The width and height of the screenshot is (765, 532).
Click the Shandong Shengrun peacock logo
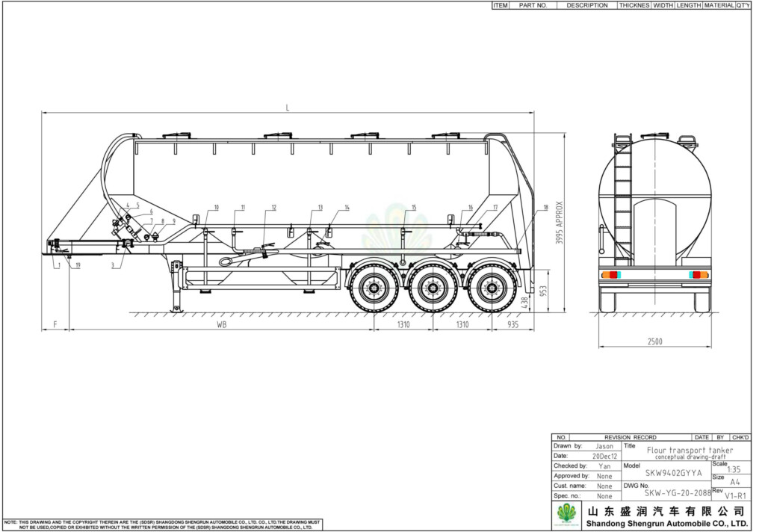click(x=568, y=515)
